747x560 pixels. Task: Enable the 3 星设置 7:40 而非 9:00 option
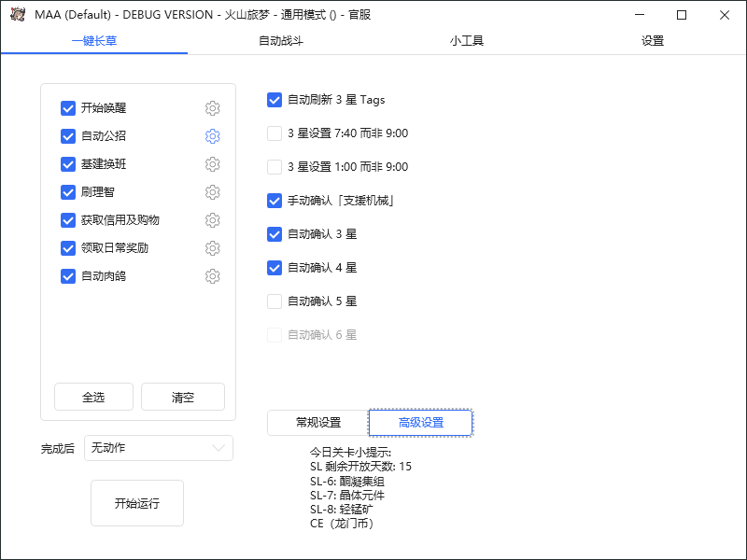pos(274,133)
